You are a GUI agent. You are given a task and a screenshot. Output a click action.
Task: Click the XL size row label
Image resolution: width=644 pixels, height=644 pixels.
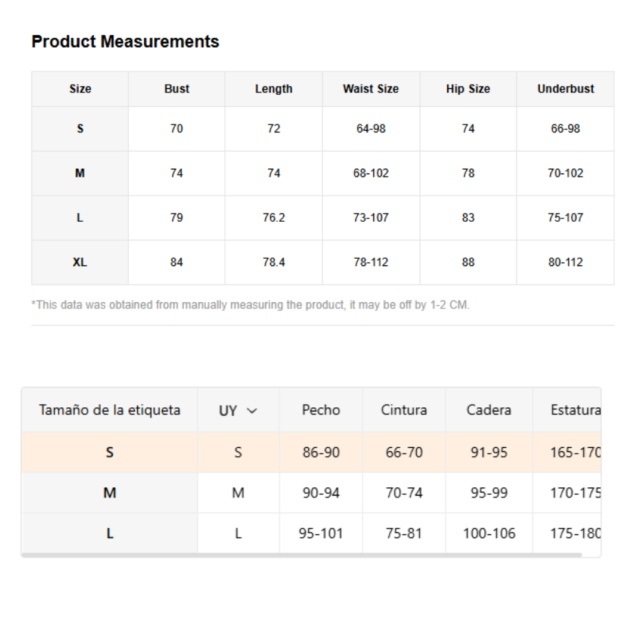click(80, 262)
